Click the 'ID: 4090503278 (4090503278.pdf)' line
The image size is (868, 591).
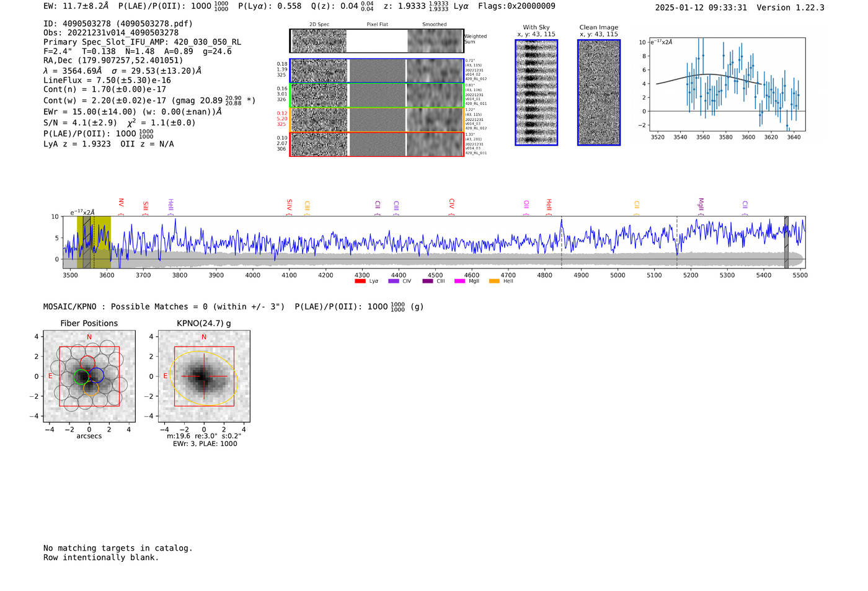click(118, 24)
